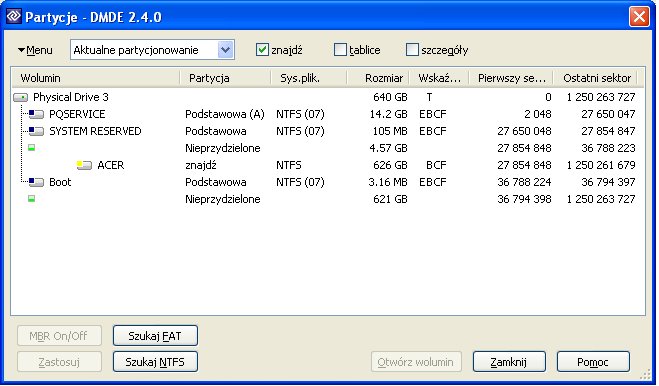Screen dimensions: 659x386
Task: Select the ACER found volume
Action: [111, 165]
